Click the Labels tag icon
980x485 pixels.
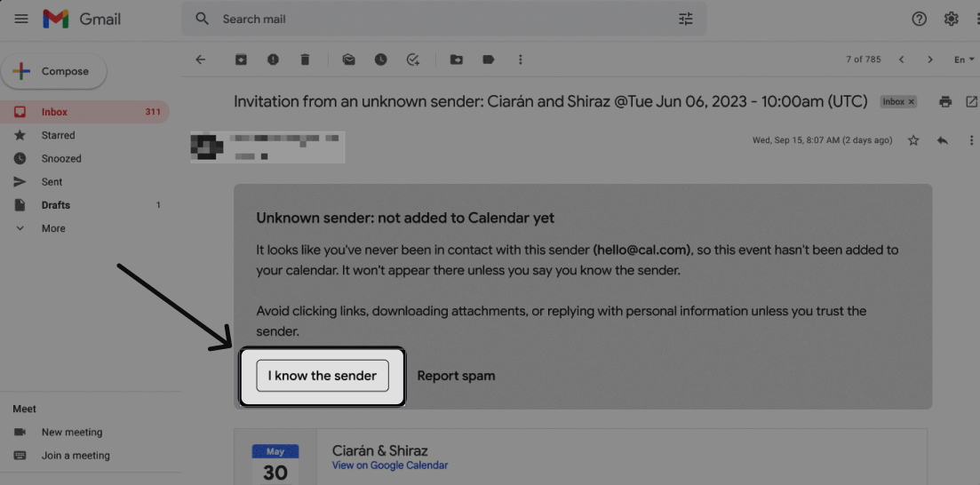[489, 60]
